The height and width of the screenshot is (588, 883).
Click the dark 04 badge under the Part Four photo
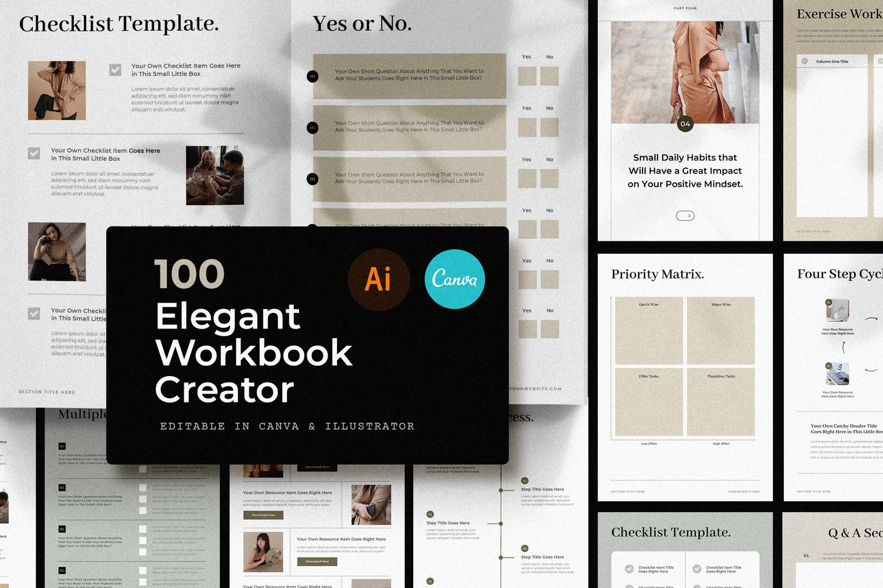[x=685, y=124]
